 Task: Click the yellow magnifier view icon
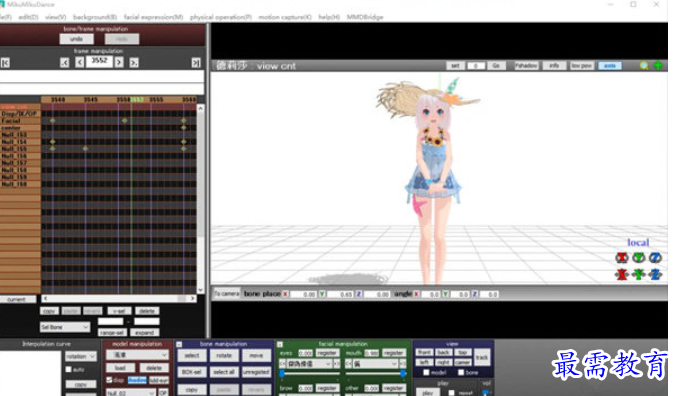(x=644, y=65)
